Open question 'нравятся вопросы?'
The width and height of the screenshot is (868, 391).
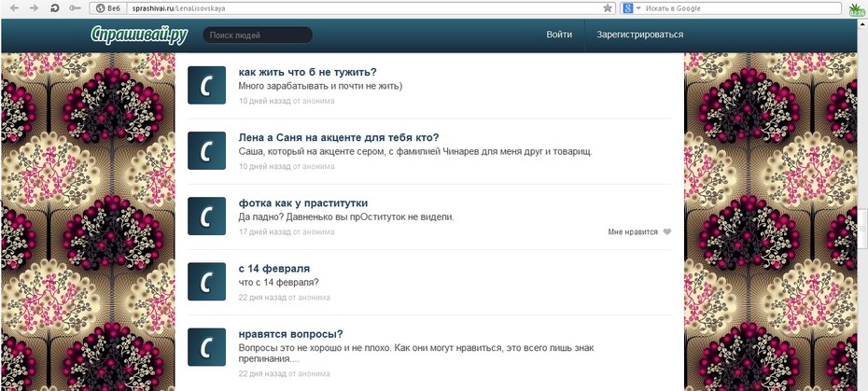(x=290, y=334)
